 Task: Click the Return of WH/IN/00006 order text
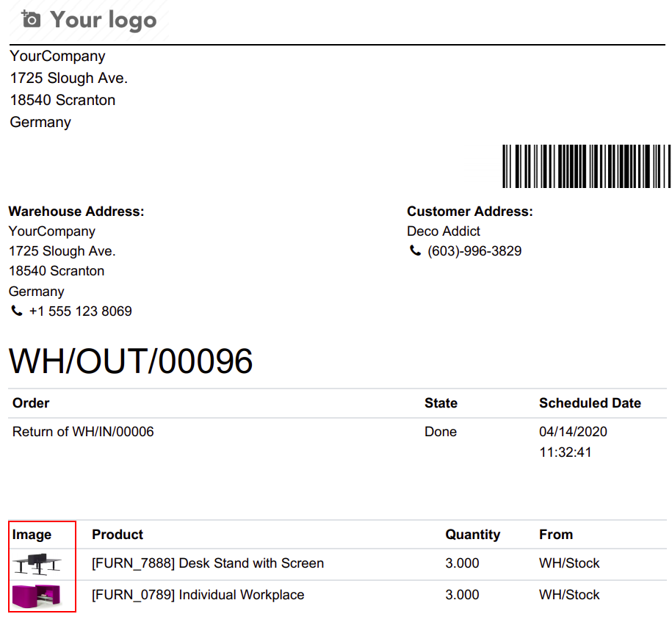pos(83,432)
